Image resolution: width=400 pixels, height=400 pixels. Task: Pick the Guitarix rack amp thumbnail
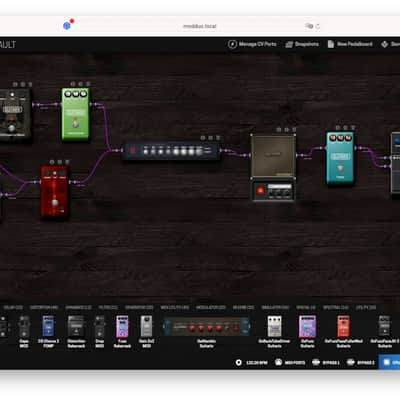pyautogui.click(x=207, y=327)
